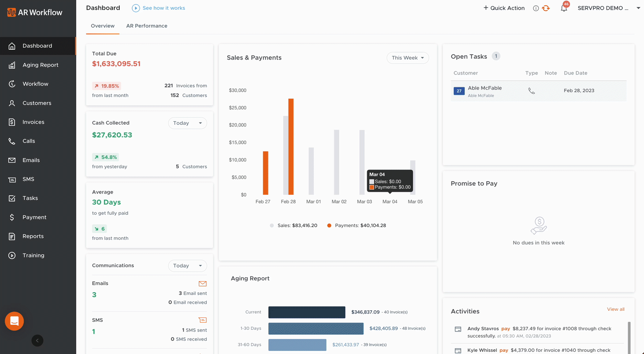The image size is (644, 354).
Task: Switch to the AR Performance tab
Action: tap(147, 26)
